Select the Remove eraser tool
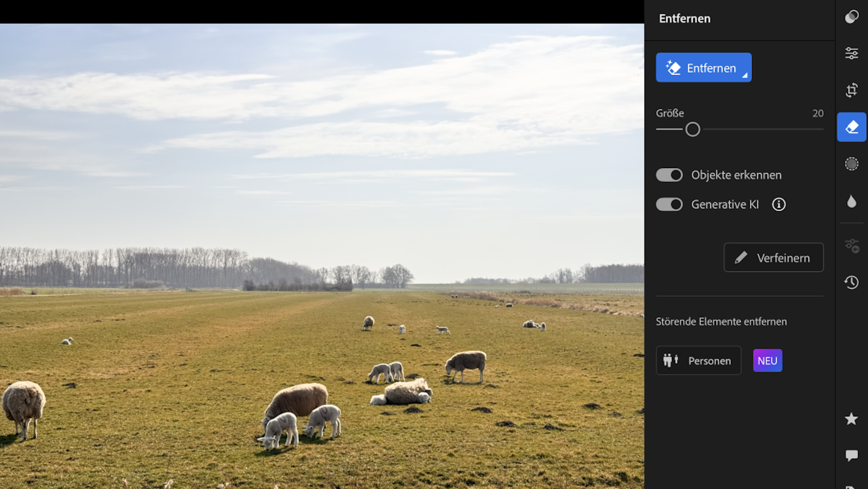This screenshot has width=868, height=489. [x=852, y=127]
